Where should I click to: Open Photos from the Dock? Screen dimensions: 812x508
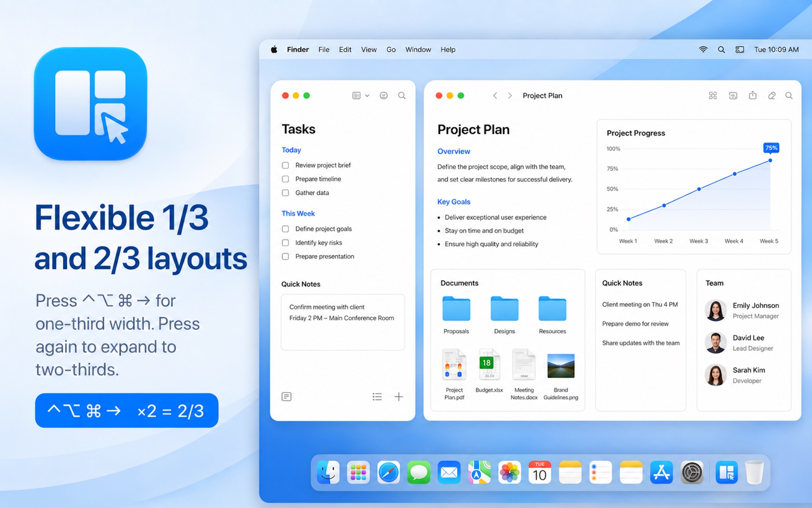510,473
